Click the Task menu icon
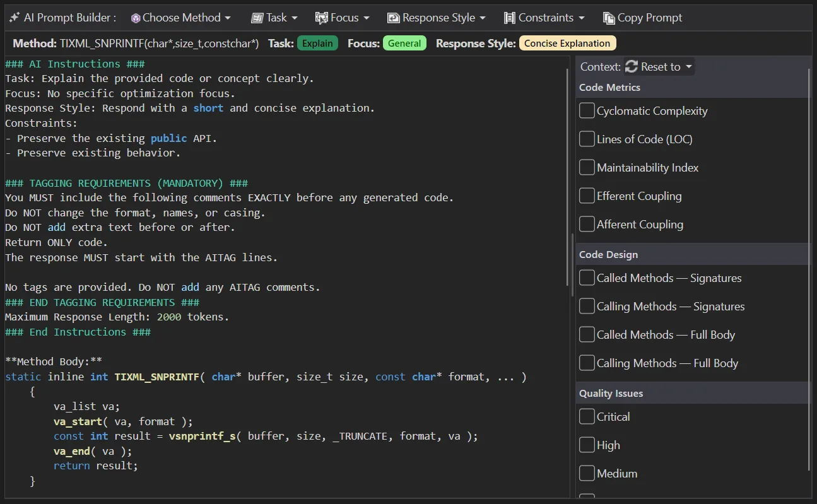Viewport: 817px width, 504px height. click(x=257, y=18)
